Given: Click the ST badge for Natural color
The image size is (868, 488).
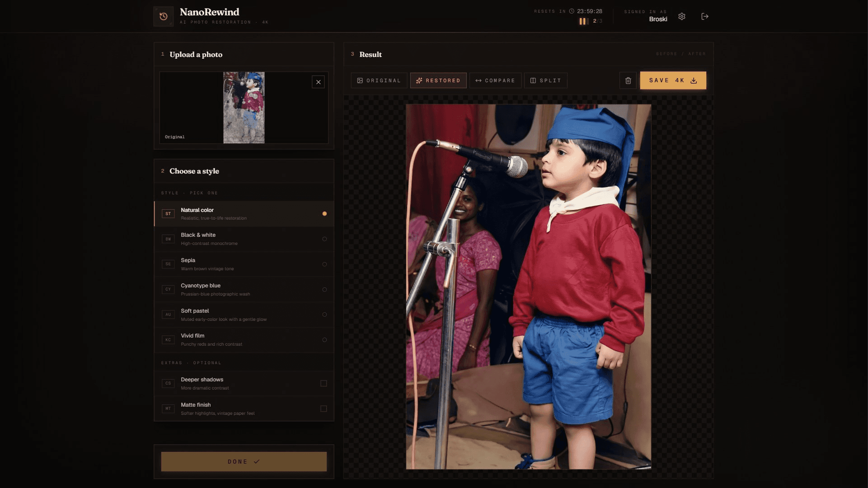Looking at the screenshot, I should tap(168, 214).
